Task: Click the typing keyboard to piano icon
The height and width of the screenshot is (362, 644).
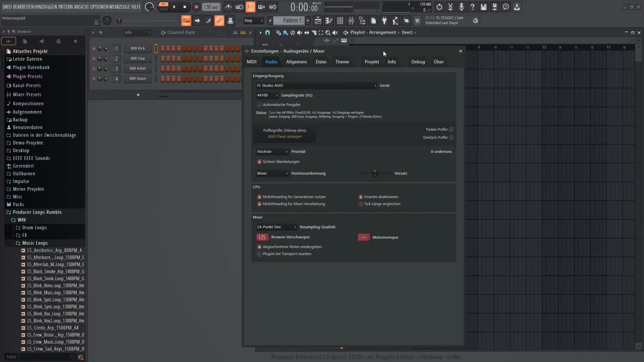Action: point(186,21)
